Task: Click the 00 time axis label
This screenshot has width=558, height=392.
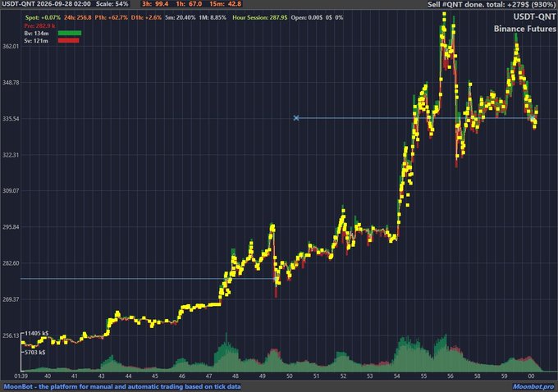Action: 531,376
